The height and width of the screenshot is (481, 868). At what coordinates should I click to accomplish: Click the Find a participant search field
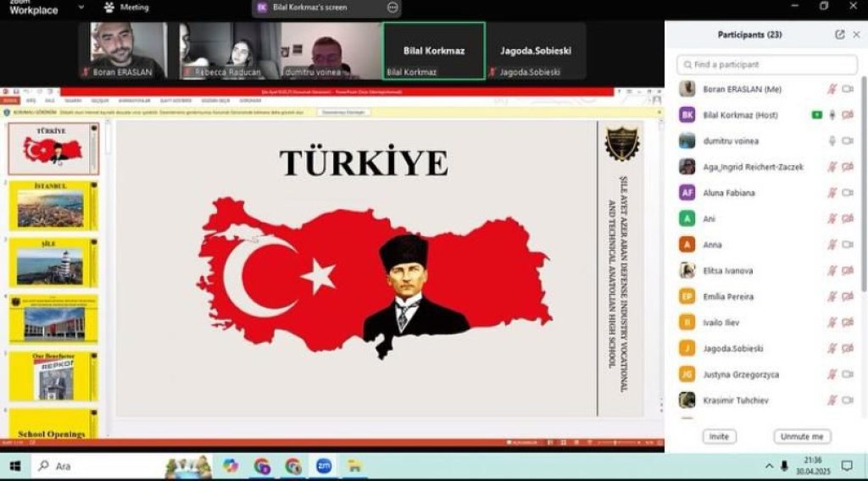[767, 64]
